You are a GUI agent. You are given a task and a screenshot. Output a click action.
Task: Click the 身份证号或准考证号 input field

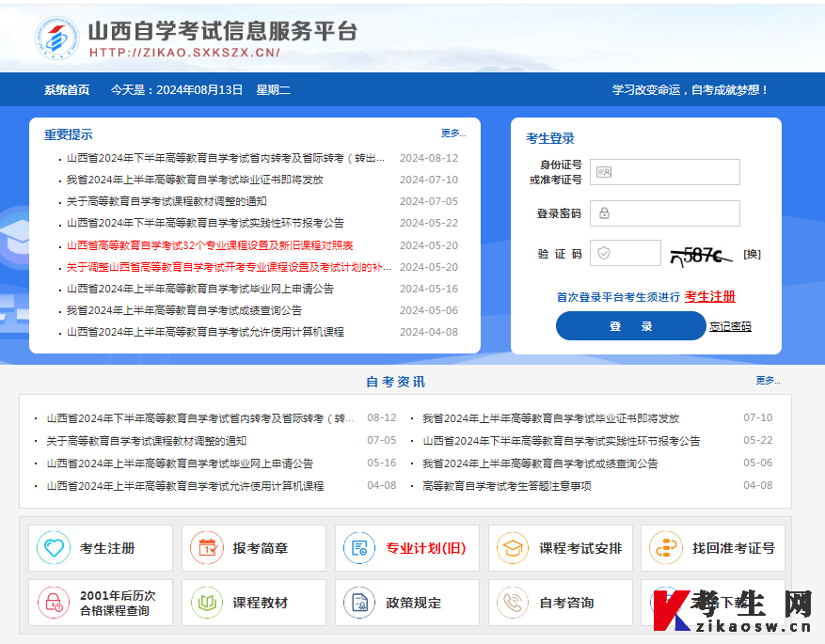(665, 171)
